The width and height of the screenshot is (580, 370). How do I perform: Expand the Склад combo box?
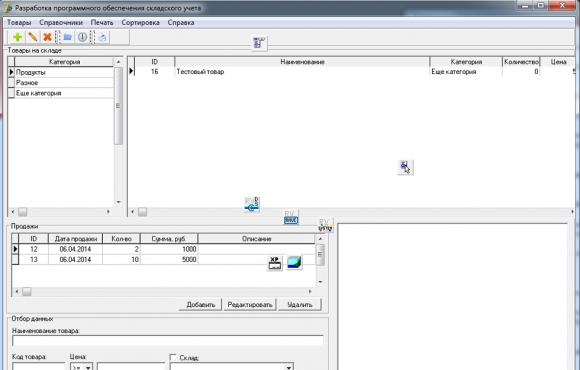coord(289,367)
